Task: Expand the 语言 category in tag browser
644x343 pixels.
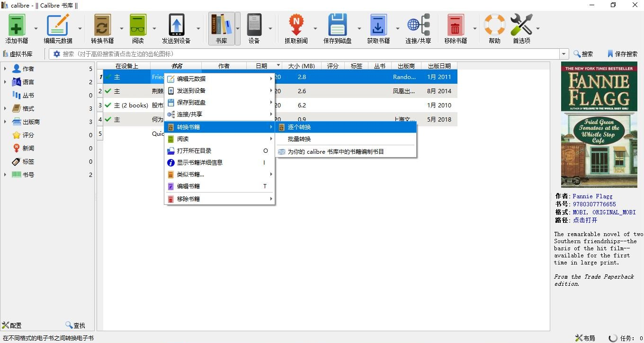Action: click(x=5, y=82)
